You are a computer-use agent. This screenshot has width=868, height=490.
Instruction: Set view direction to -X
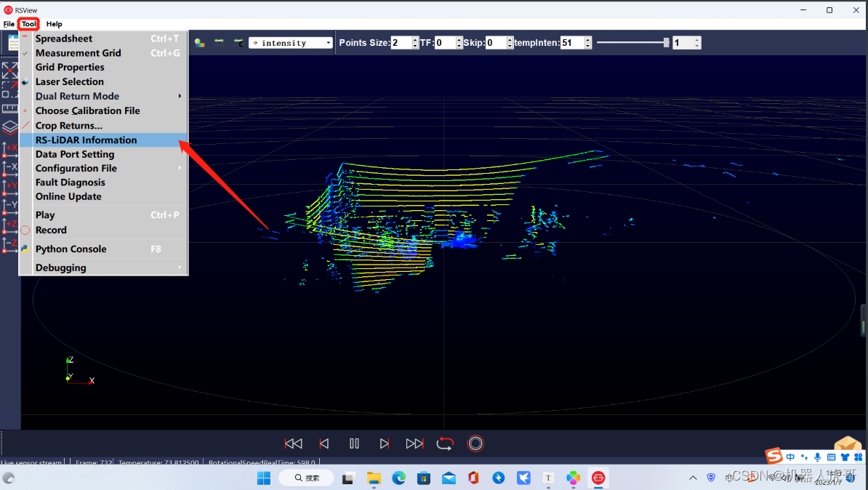[10, 169]
